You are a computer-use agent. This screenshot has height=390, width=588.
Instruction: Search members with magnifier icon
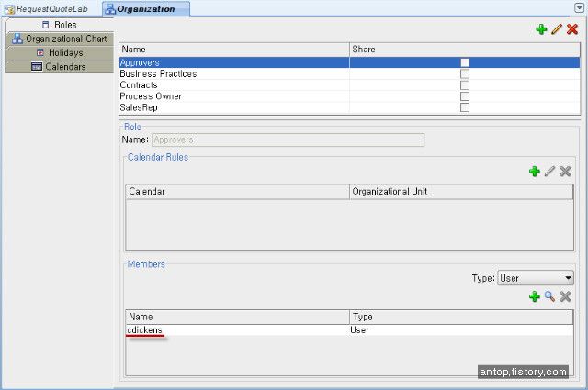(549, 296)
